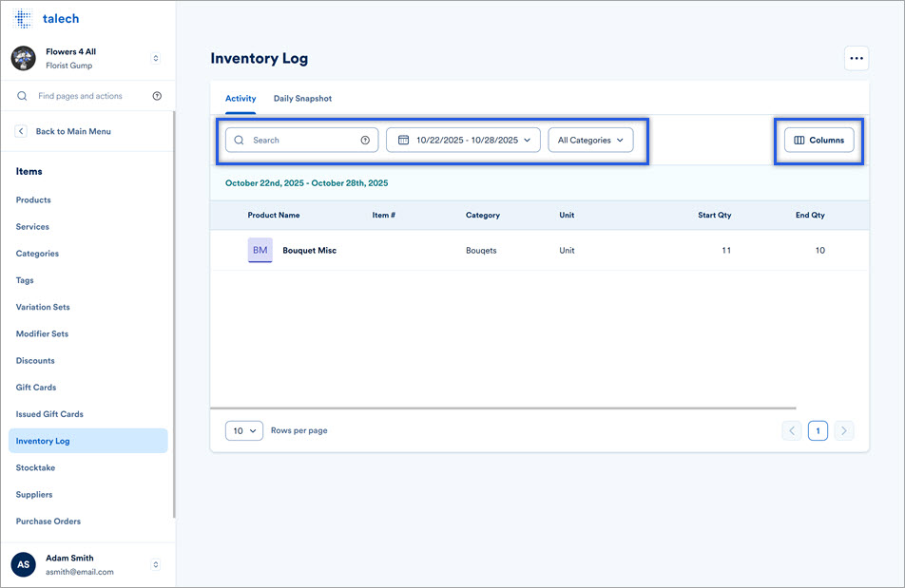The width and height of the screenshot is (905, 588).
Task: Click the October 22nd - October 28th date text
Action: 306,183
